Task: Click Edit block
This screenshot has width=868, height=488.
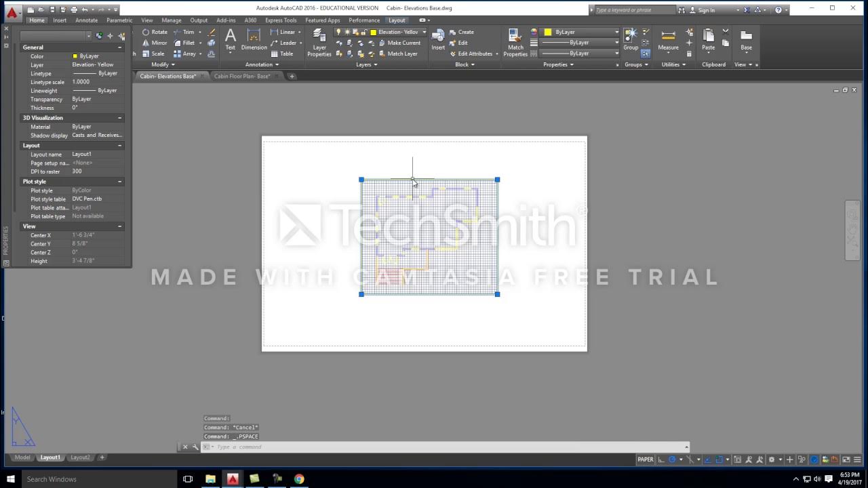Action: coord(458,43)
